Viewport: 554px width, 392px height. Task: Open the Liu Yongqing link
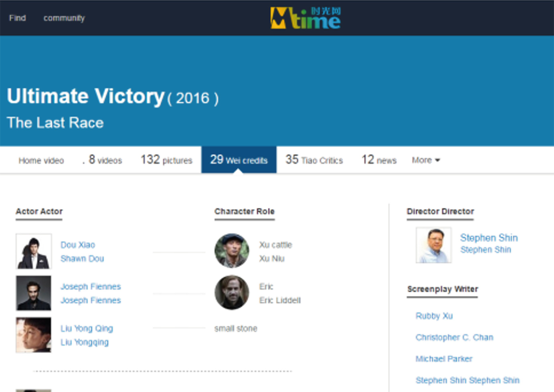[x=85, y=342]
